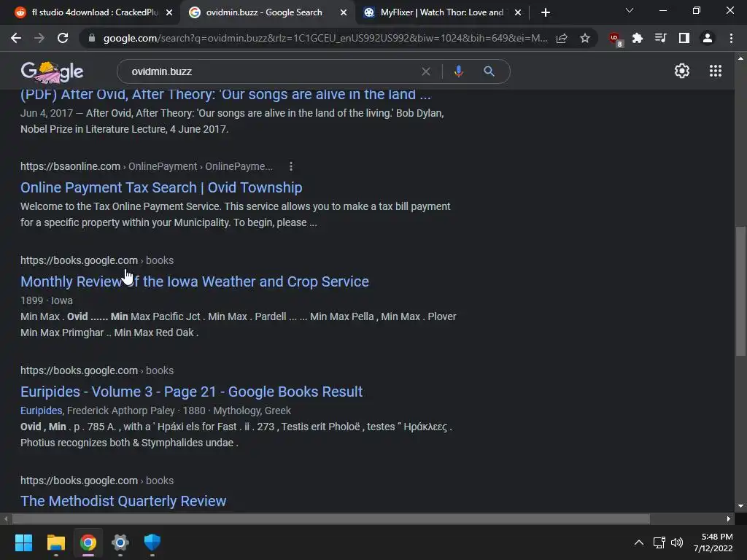Screen dimensions: 747x560
Task: Open the volume speaker tray icon
Action: [x=677, y=542]
